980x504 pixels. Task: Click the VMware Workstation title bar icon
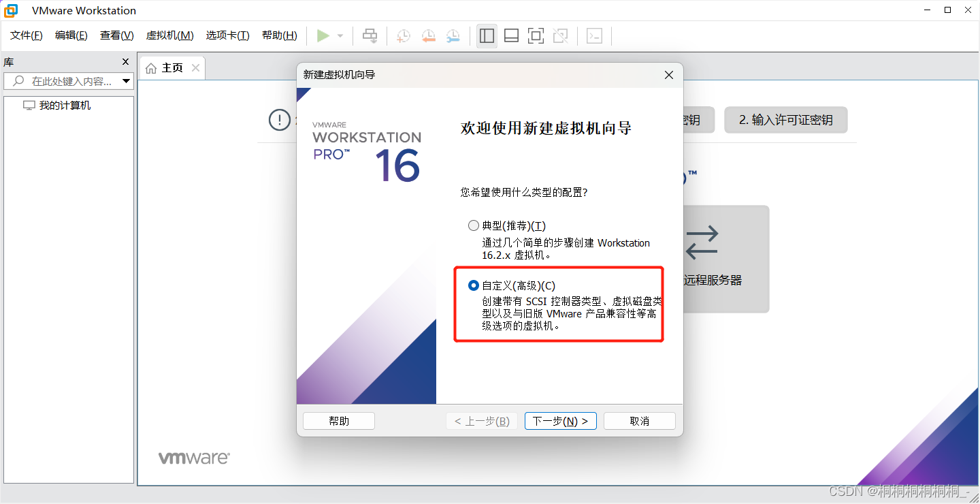coord(11,10)
